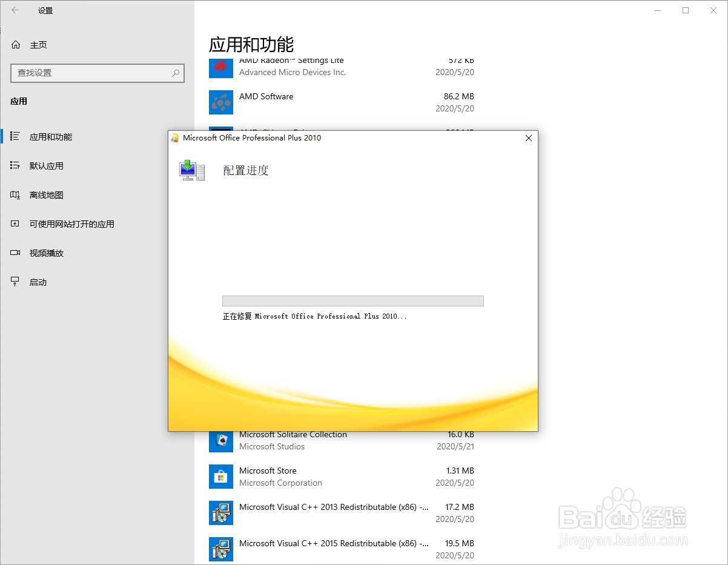Minimize the Settings window
Screen dimensions: 728x565
[x=658, y=10]
